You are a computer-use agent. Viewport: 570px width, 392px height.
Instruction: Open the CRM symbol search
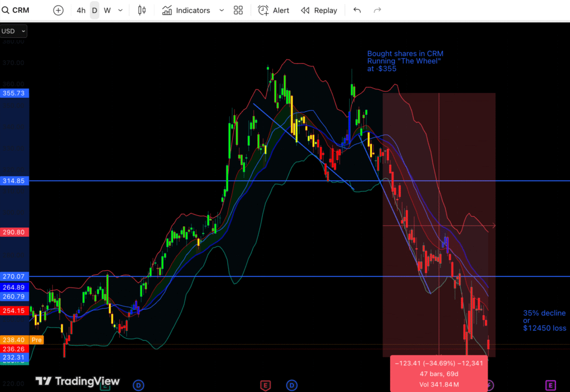click(x=16, y=10)
